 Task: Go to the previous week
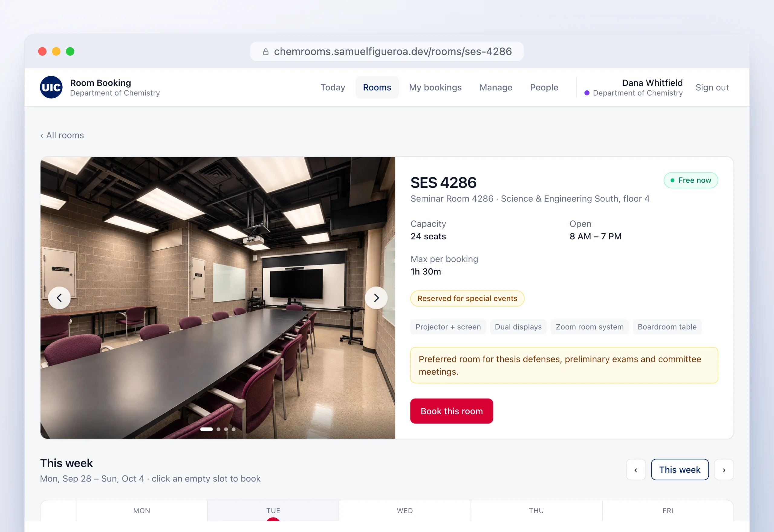pyautogui.click(x=636, y=470)
